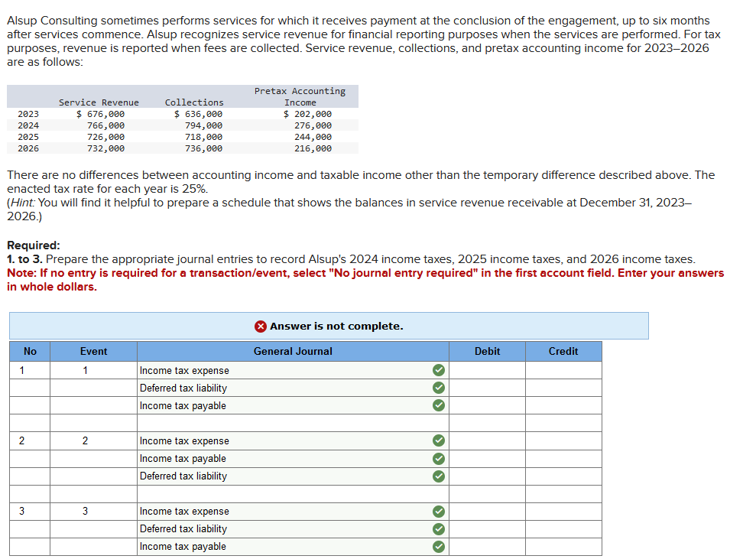This screenshot has width=756, height=559.
Task: Click 2025 pretax income value 244,000
Action: tap(313, 137)
